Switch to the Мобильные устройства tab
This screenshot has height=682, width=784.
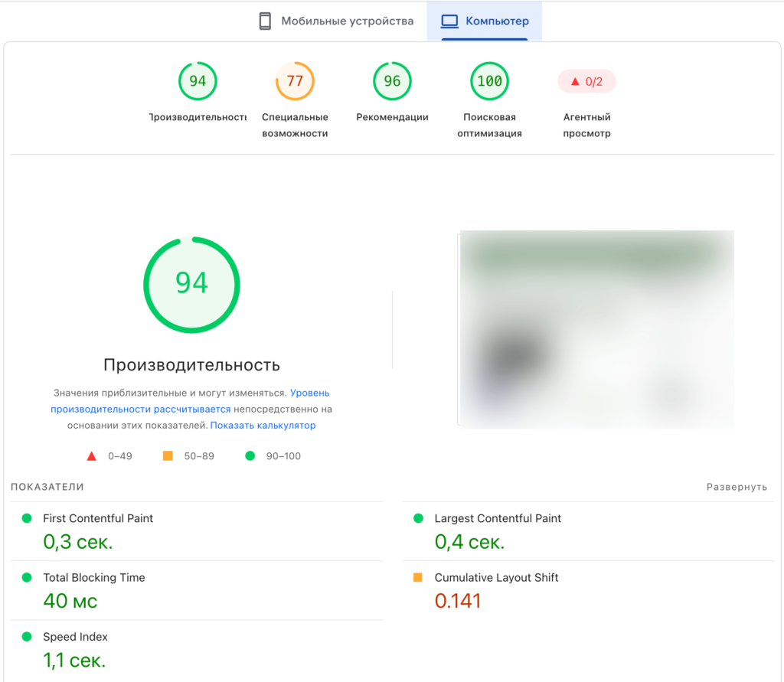pos(336,21)
